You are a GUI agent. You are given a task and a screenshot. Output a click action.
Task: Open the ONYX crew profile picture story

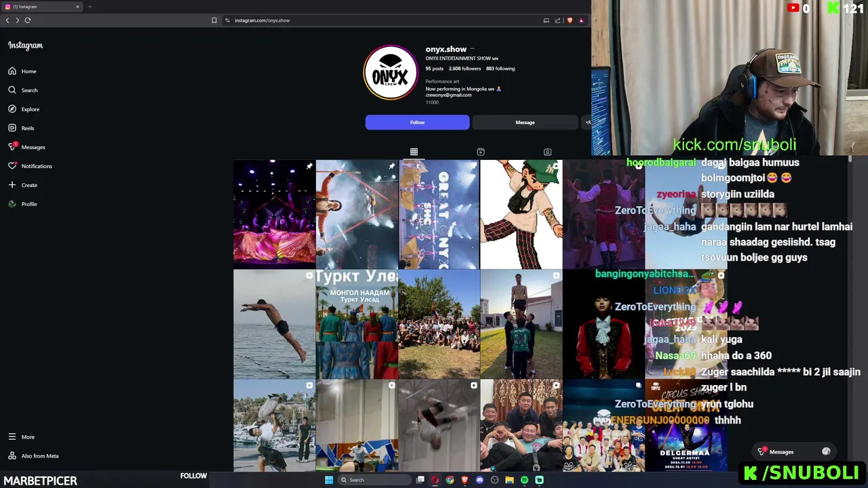point(390,73)
